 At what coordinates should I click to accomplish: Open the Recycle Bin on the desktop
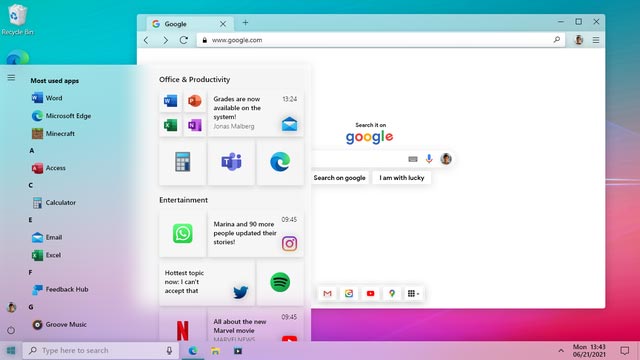17,19
